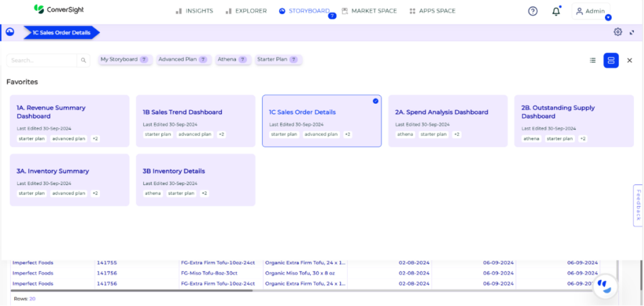Open the Feedback side tab
Image resolution: width=644 pixels, height=306 pixels.
(638, 205)
